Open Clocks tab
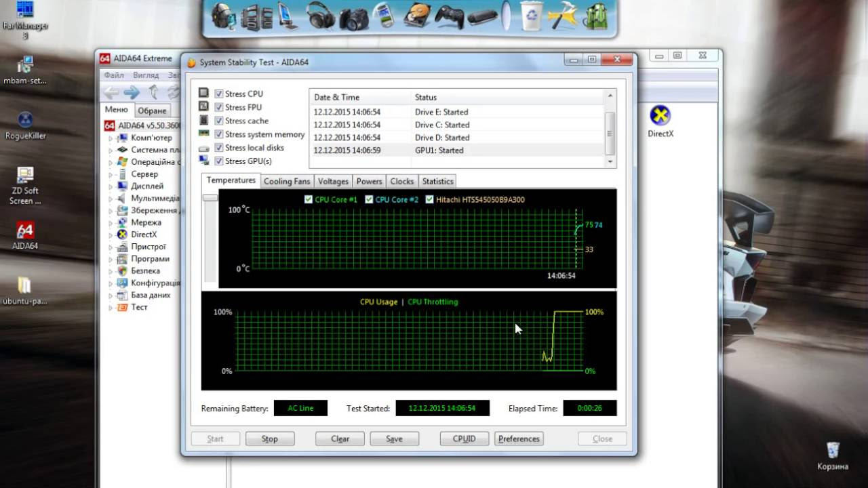Screen dimensions: 868x488 click(x=401, y=181)
